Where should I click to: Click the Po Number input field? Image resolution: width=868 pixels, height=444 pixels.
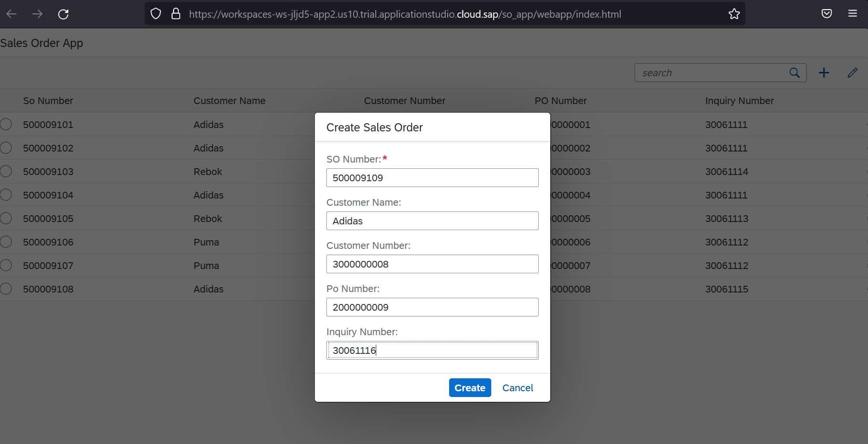tap(432, 307)
